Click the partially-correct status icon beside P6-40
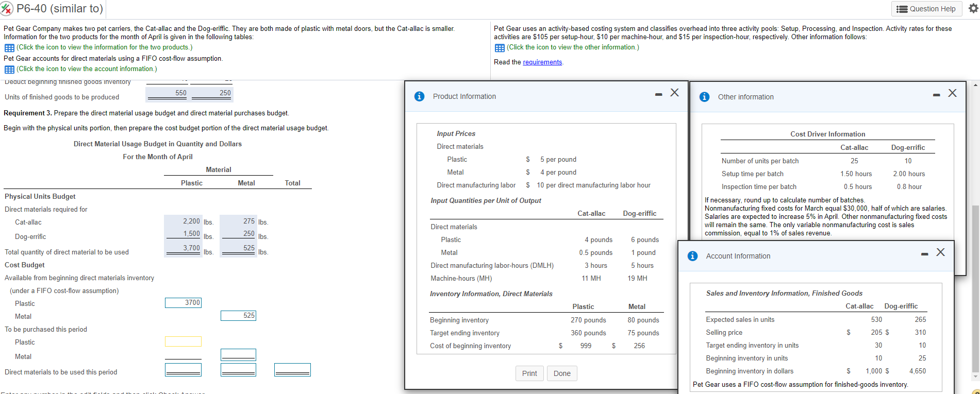Image resolution: width=980 pixels, height=394 pixels. (7, 9)
